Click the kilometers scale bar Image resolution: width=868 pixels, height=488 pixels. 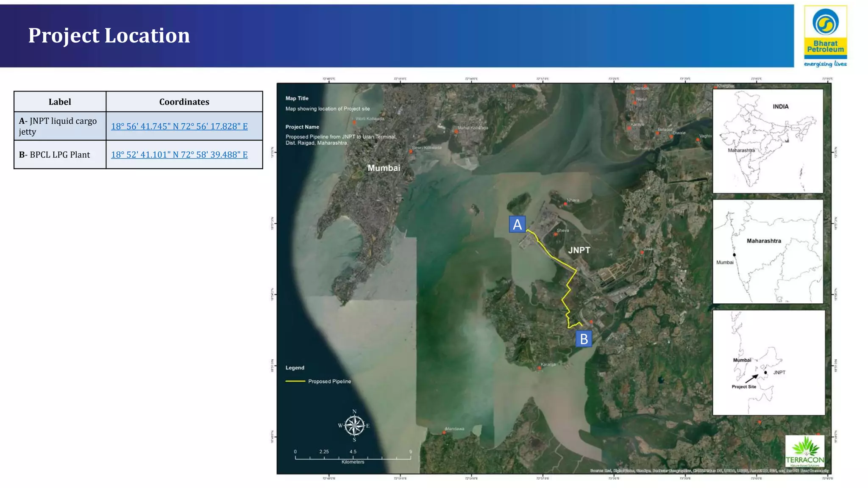353,457
